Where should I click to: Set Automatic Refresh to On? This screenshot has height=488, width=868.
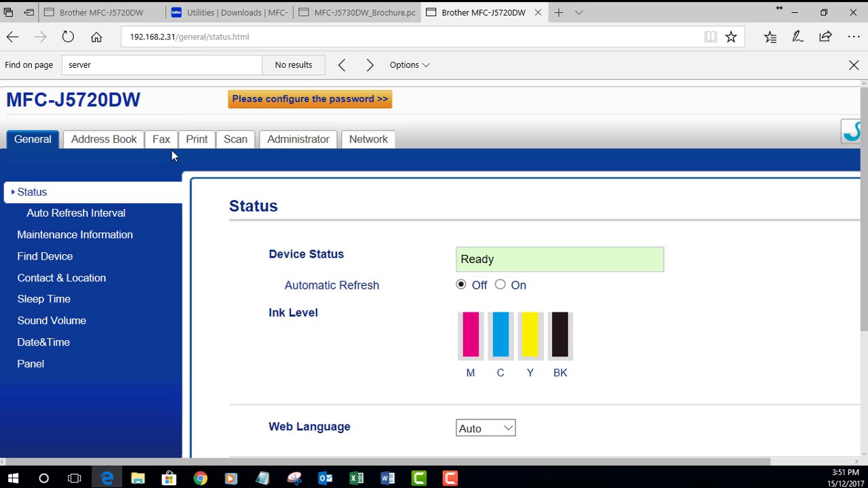pos(500,285)
